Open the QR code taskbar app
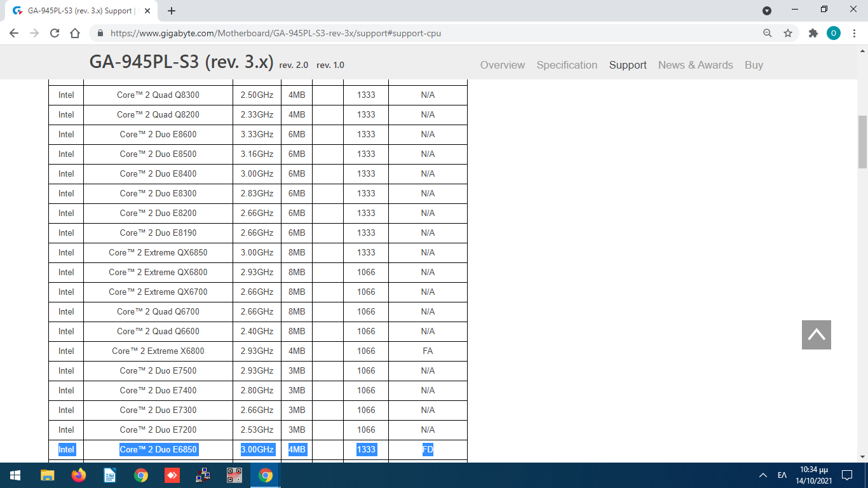The image size is (868, 488). coord(234,475)
